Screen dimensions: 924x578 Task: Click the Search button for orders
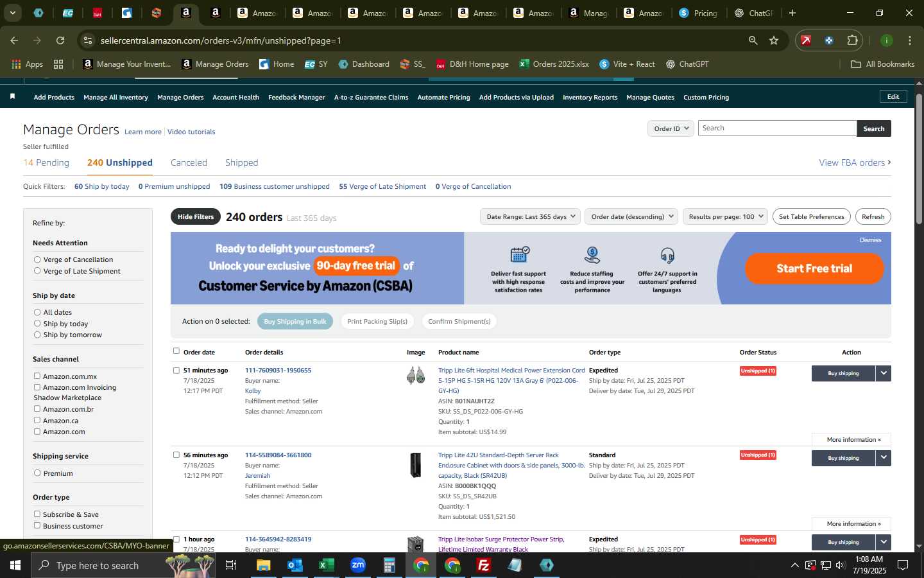874,128
